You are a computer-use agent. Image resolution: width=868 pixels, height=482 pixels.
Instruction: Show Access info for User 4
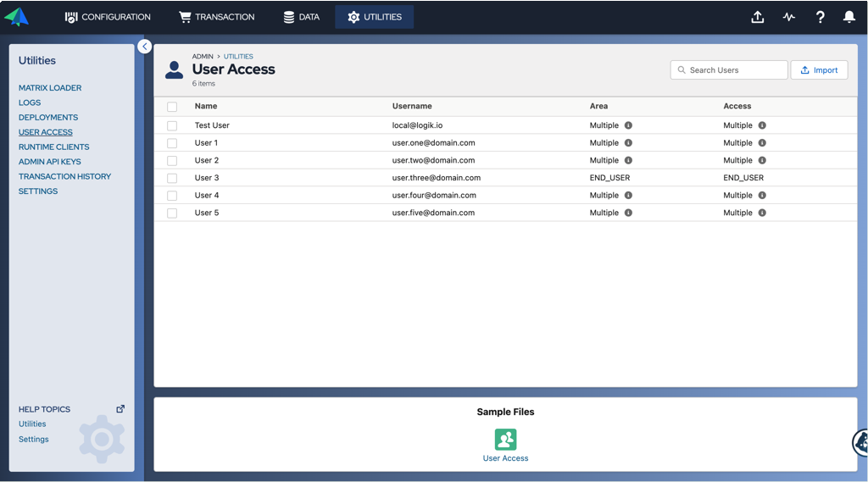coord(762,196)
